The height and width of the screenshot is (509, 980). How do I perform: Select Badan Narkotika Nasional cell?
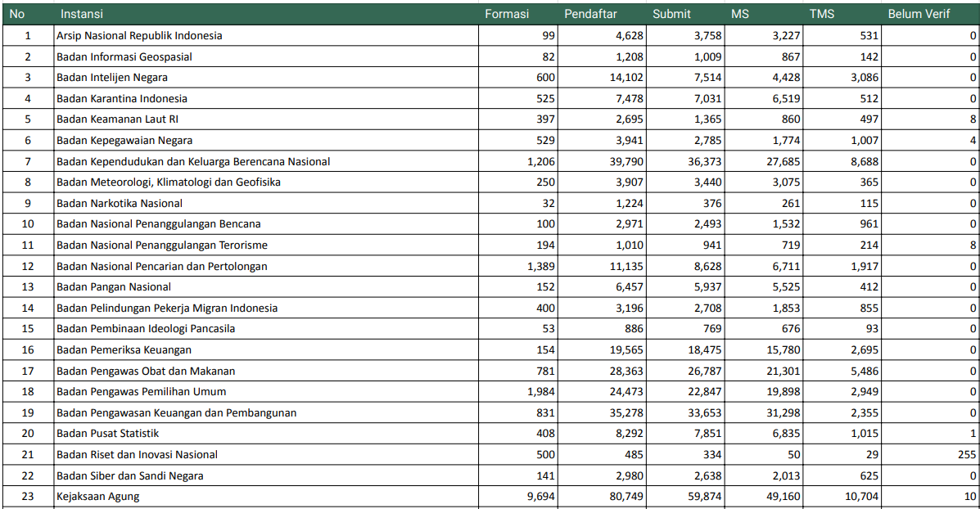coord(266,203)
